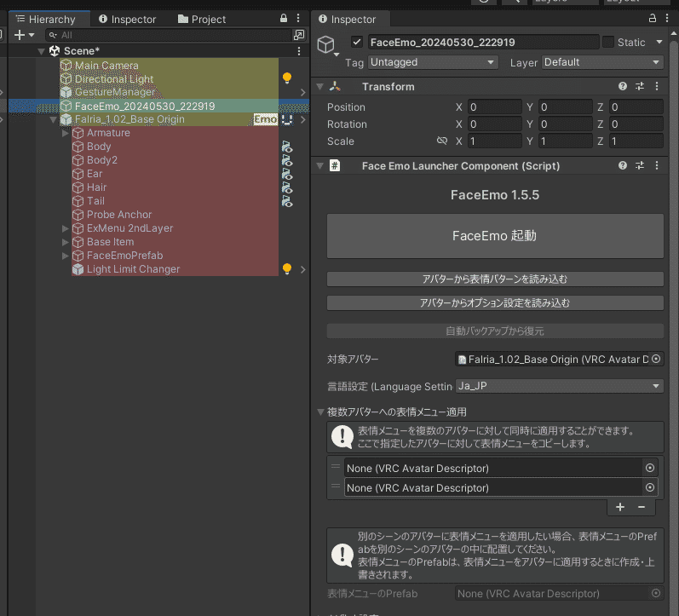This screenshot has height=616, width=679.
Task: Click light bulb icon beside Light Limit Changer
Action: point(286,268)
